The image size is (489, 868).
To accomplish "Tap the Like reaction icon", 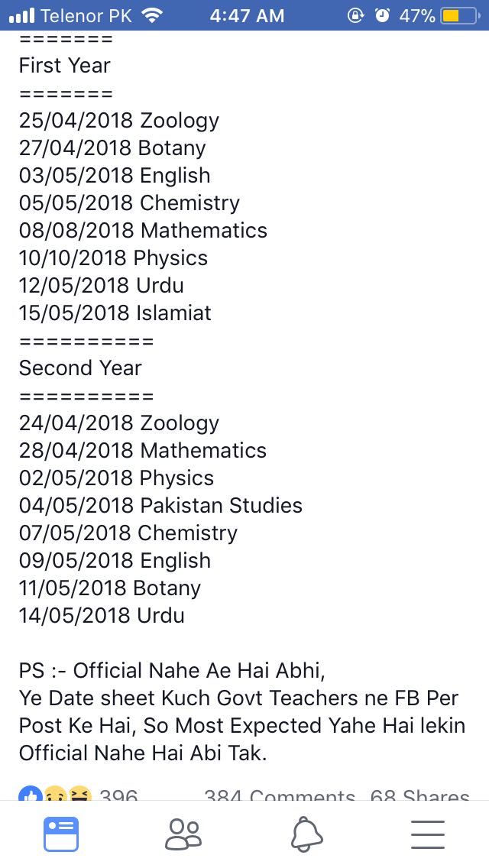I will [29, 794].
